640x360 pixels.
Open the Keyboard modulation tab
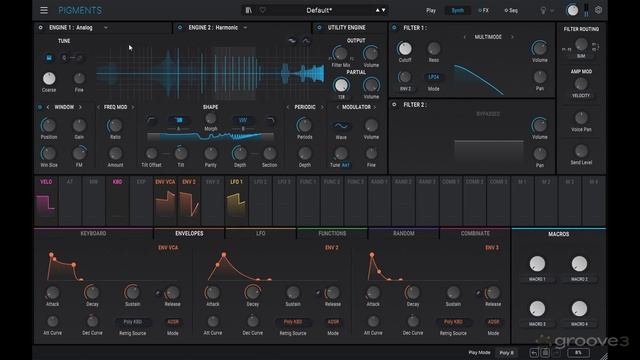[x=93, y=233]
